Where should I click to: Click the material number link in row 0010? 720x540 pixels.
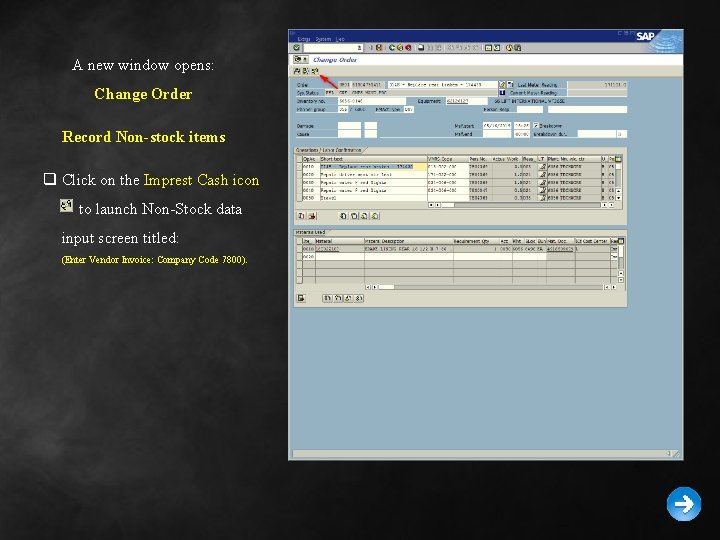327,249
